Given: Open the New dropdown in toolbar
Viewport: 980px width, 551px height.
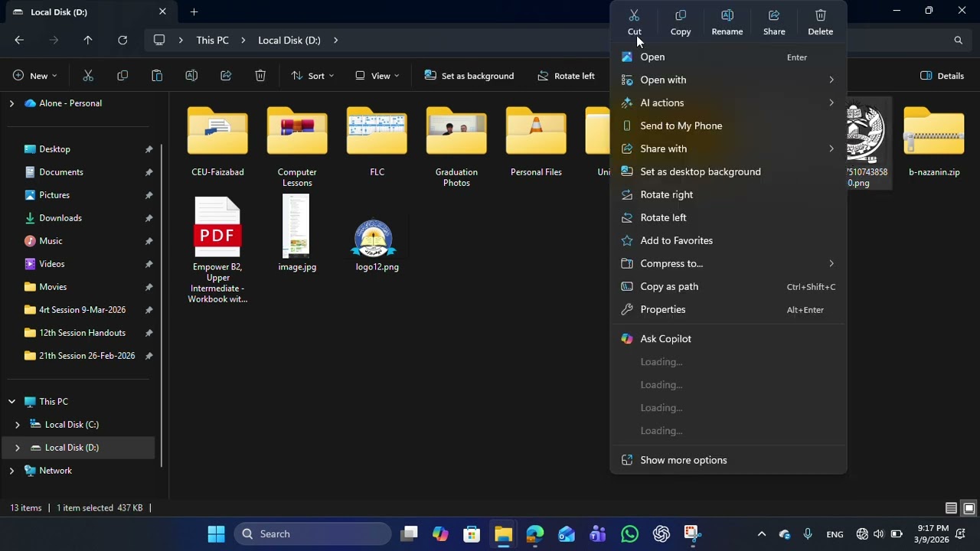Looking at the screenshot, I should 34,76.
